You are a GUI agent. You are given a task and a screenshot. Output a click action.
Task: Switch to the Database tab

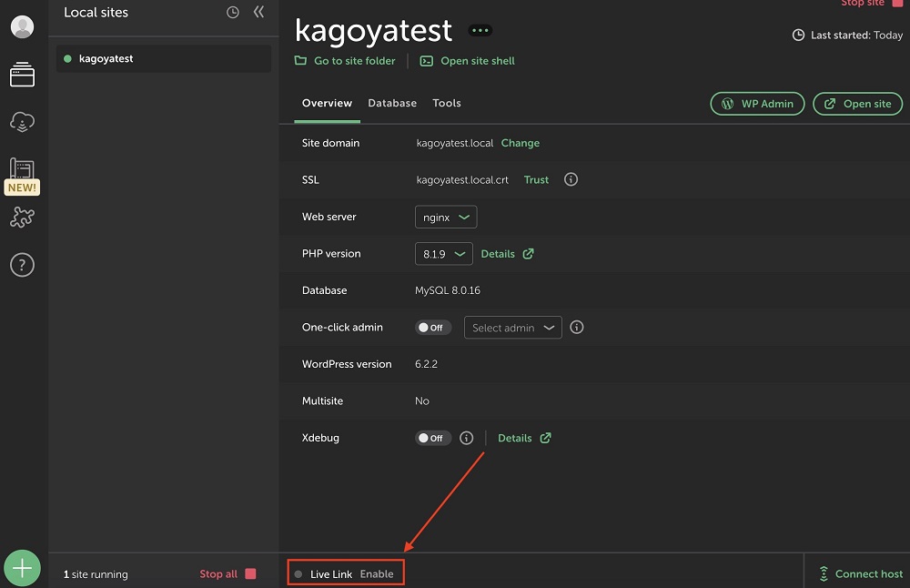click(392, 104)
